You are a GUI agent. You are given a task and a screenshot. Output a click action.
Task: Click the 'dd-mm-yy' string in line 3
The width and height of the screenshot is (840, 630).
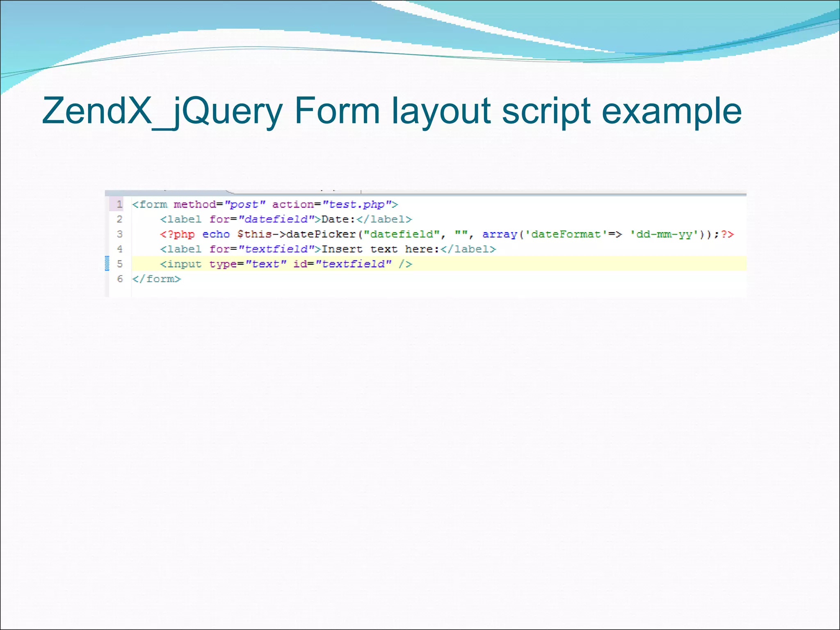click(664, 234)
